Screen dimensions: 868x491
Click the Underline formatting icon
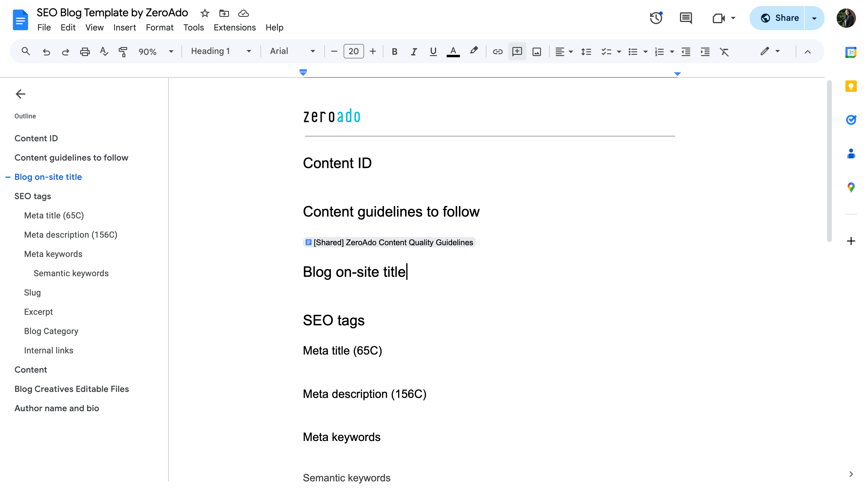coord(433,52)
